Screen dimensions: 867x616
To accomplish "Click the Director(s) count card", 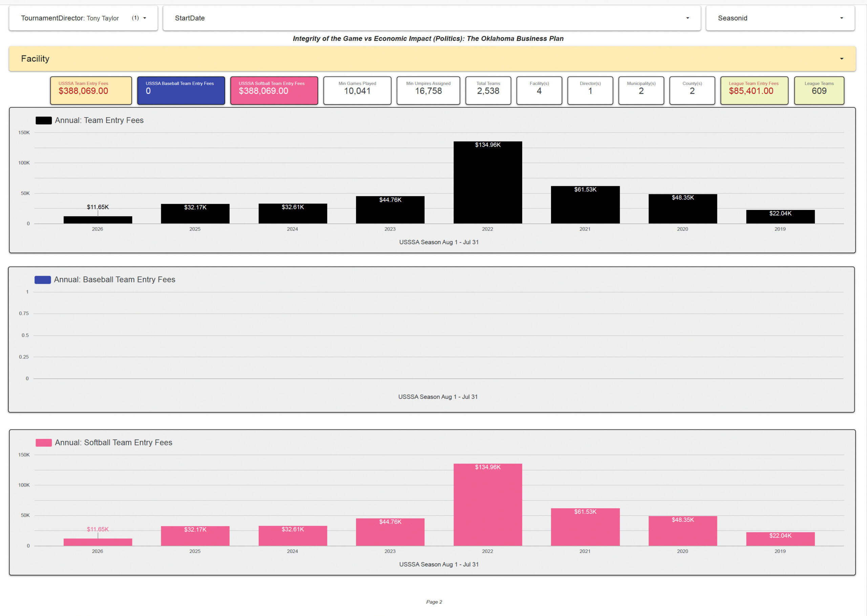I will point(590,91).
